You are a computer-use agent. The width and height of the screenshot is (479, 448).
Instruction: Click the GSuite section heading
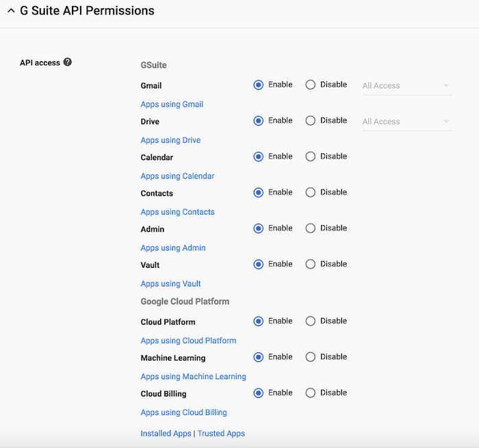pyautogui.click(x=154, y=65)
